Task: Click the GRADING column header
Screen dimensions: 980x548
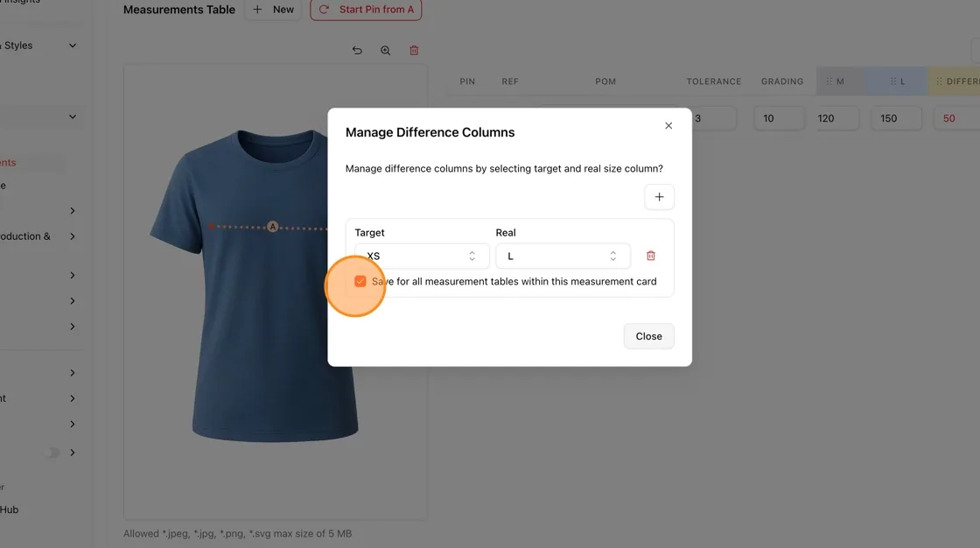Action: click(x=782, y=81)
